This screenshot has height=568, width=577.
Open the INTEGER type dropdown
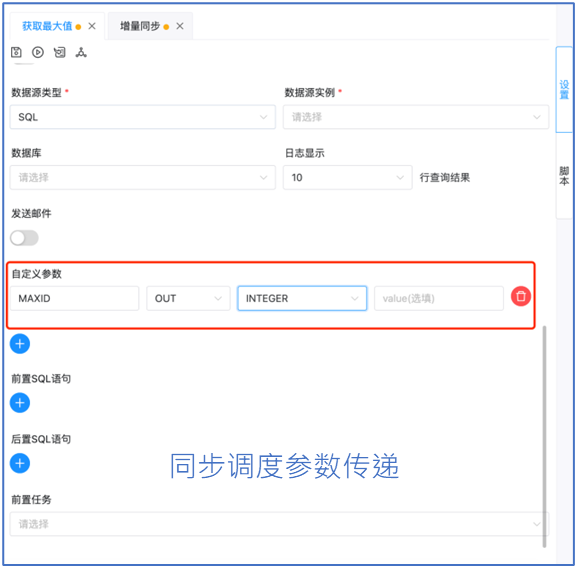pos(302,298)
